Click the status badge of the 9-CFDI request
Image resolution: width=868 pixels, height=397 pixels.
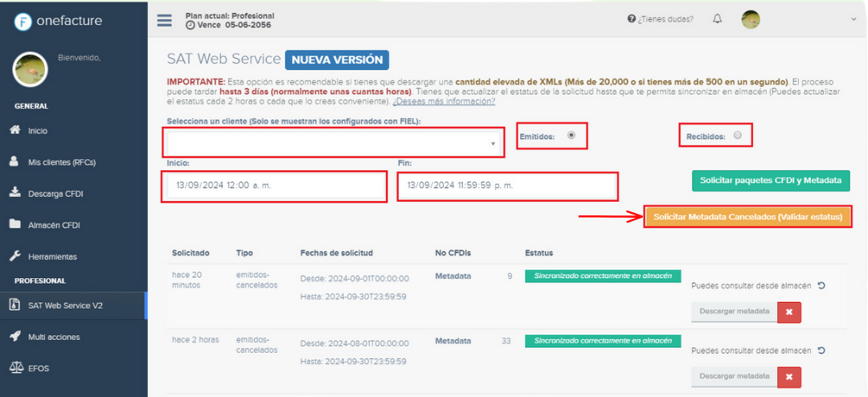coord(603,276)
